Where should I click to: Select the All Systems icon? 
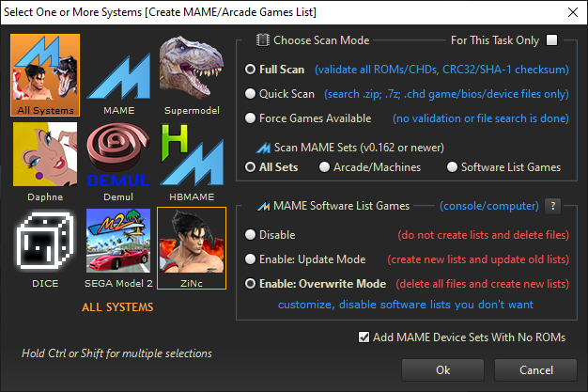coord(45,73)
